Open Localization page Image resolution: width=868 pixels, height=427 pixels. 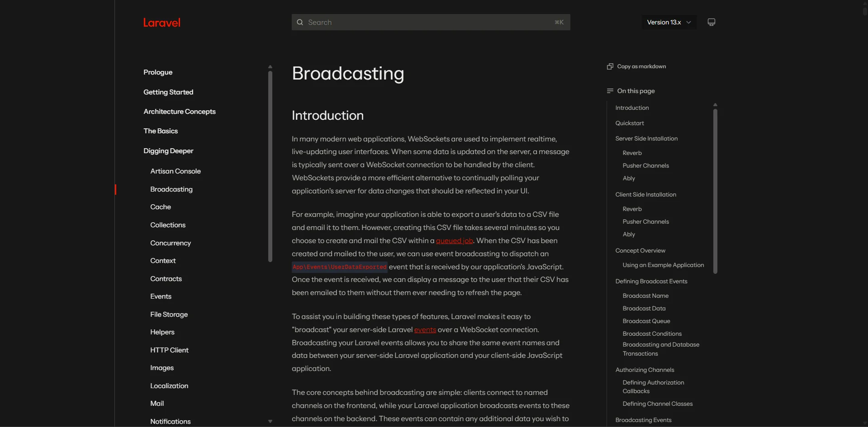click(x=169, y=386)
